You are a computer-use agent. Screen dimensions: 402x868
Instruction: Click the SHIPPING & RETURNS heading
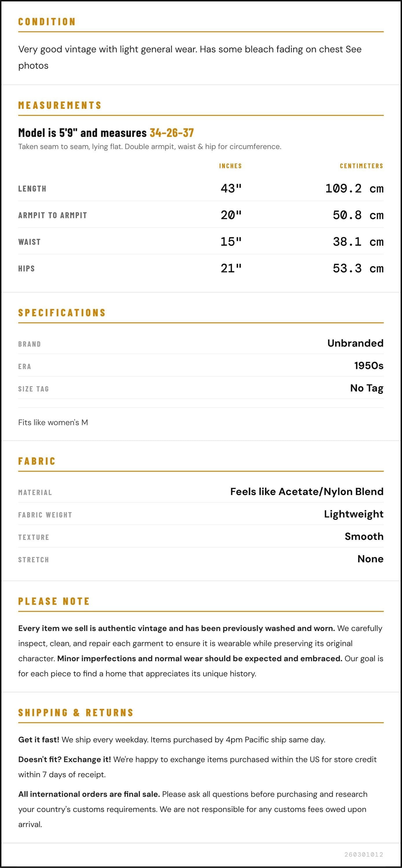(x=76, y=712)
